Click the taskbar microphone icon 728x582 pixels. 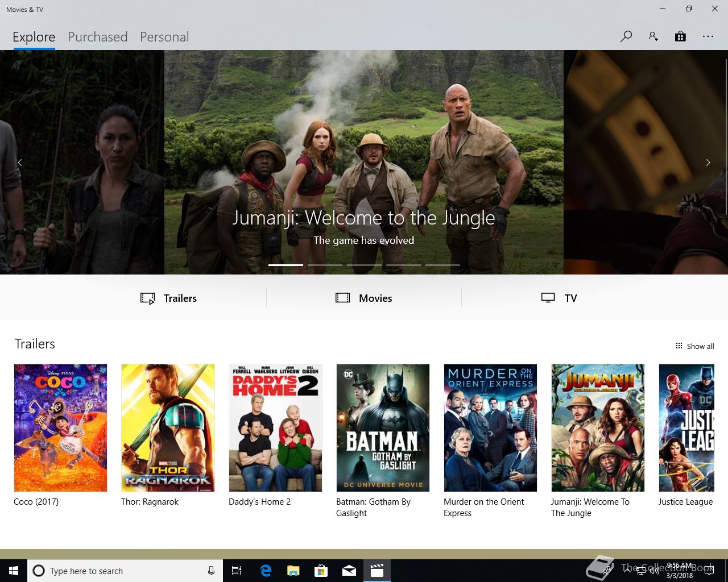[x=211, y=571]
